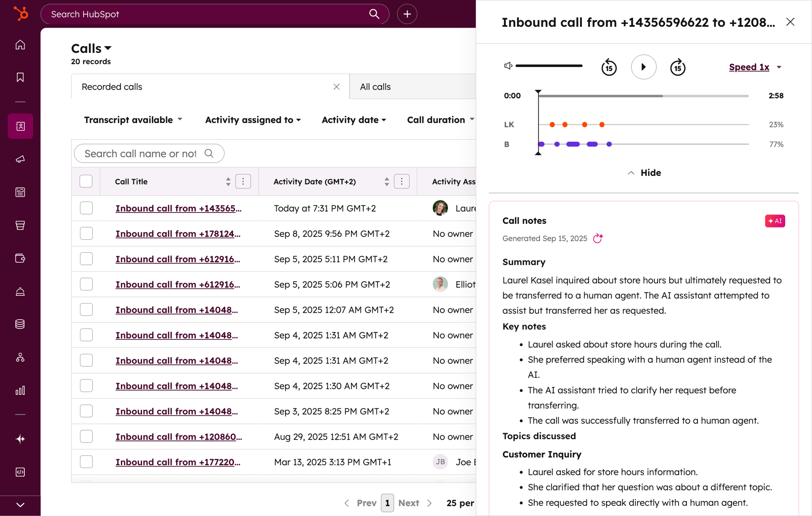Open the Activity assigned to filter
Viewport: 812px width, 516px height.
click(253, 120)
